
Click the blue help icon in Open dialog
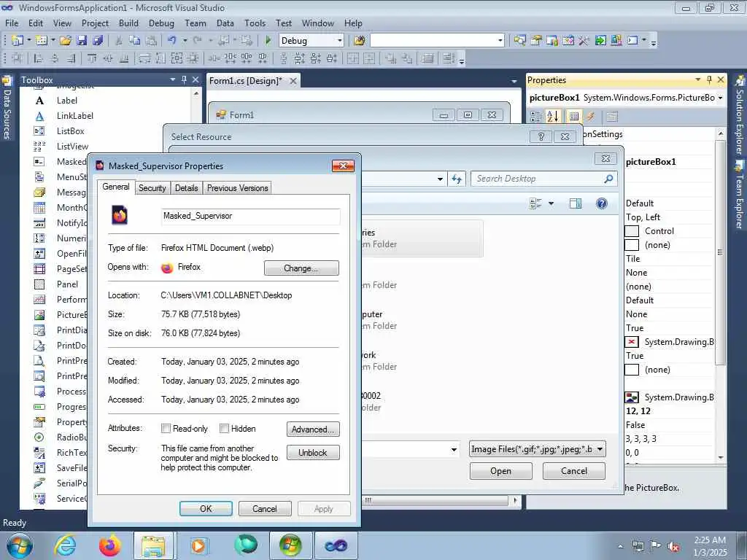tap(602, 204)
